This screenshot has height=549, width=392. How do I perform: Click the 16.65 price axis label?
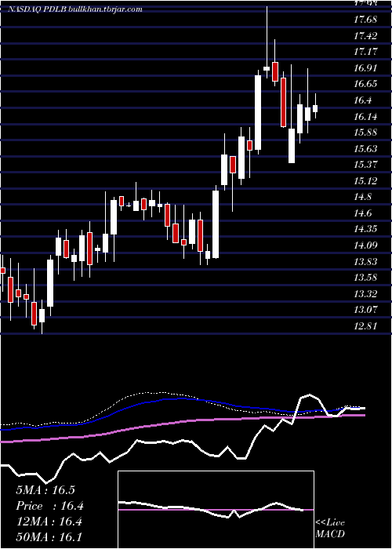pyautogui.click(x=365, y=84)
